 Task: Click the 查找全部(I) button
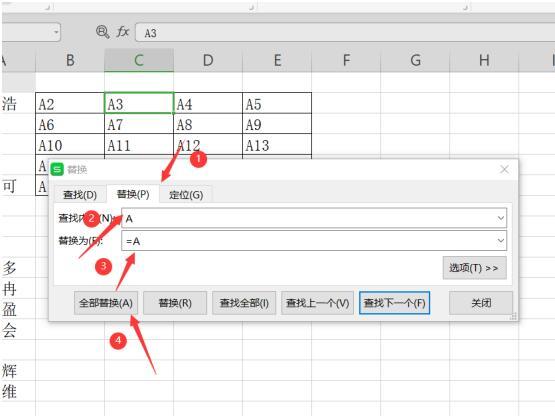click(x=244, y=303)
